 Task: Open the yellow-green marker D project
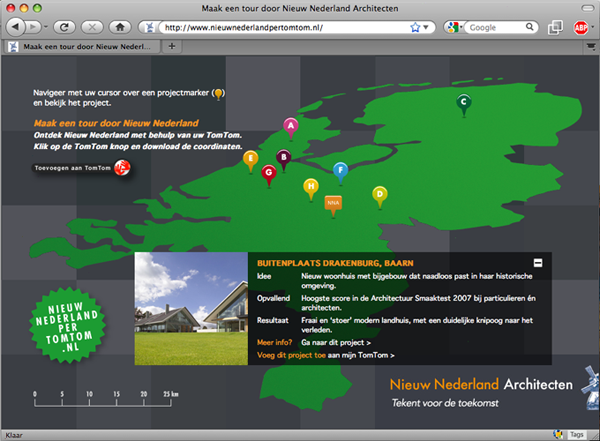tap(379, 193)
